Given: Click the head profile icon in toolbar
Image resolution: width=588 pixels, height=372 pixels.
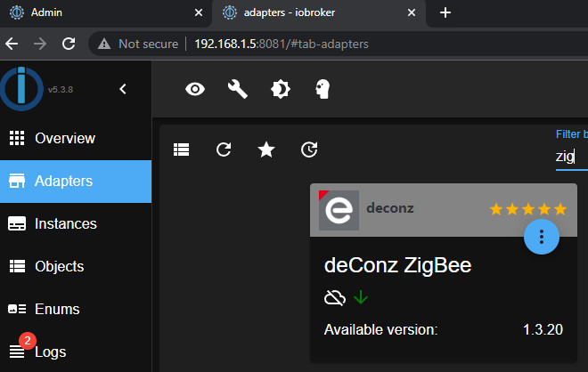Looking at the screenshot, I should pos(323,89).
